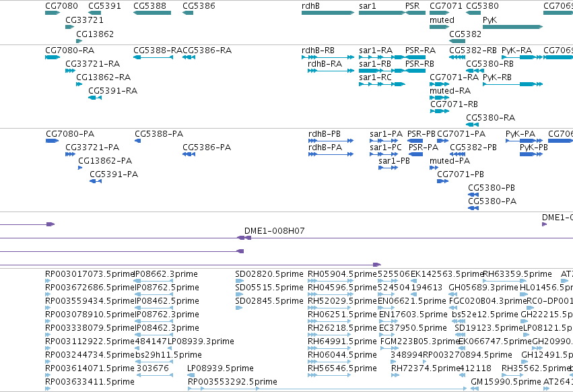
Task: Open the DME1-008H07 clone label
Action: [x=275, y=231]
